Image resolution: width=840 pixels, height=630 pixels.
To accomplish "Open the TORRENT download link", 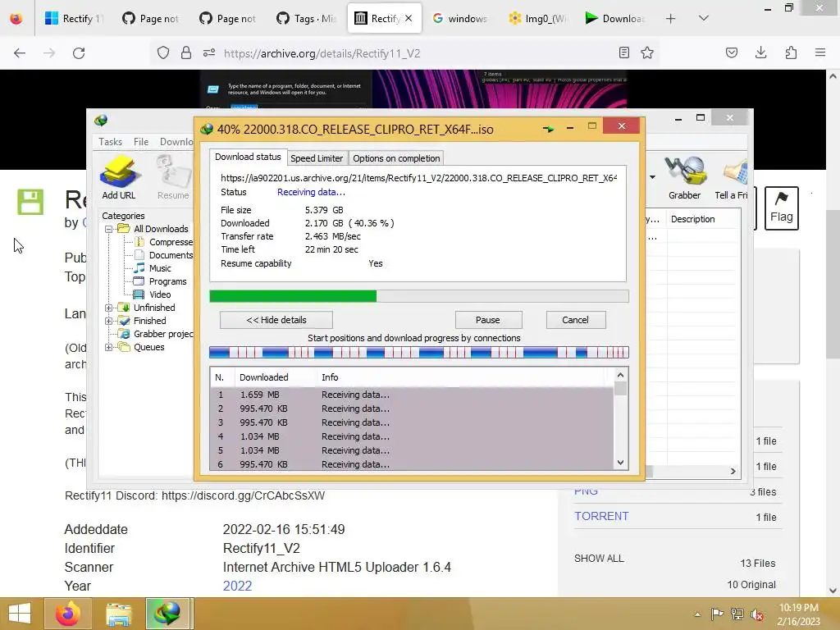I will click(601, 517).
